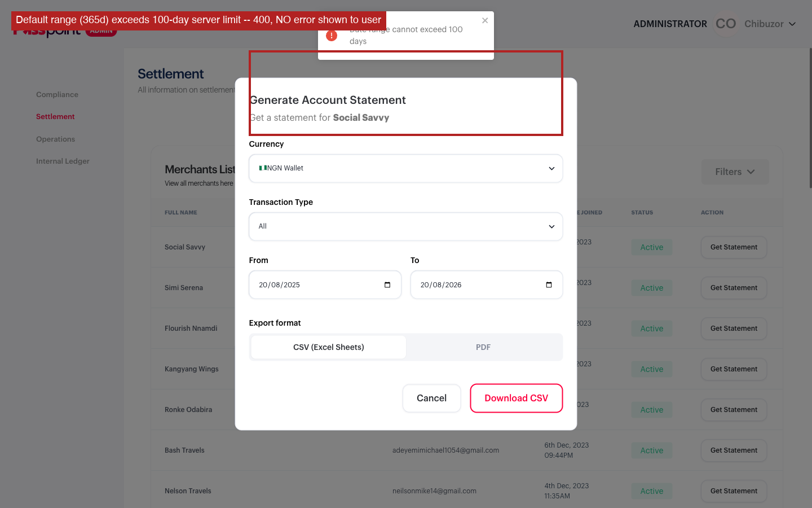
Task: Click Ronke Odabira merchant name
Action: 188,410
